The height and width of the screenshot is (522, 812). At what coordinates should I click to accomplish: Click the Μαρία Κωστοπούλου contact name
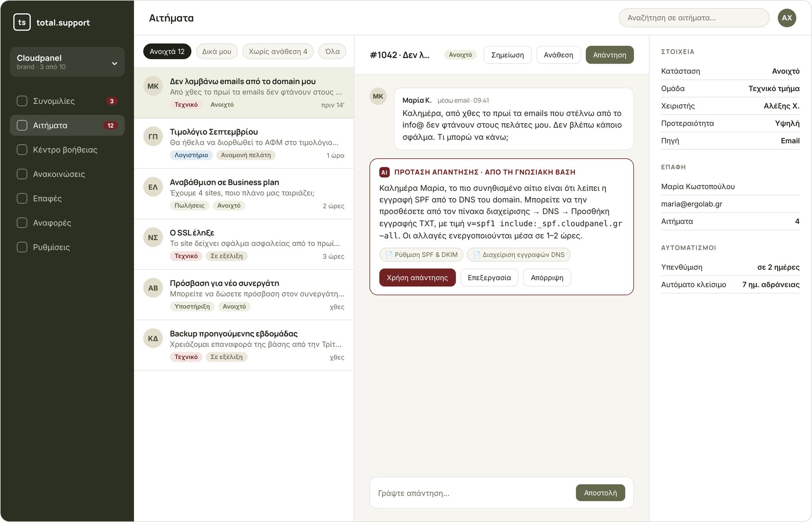click(698, 187)
